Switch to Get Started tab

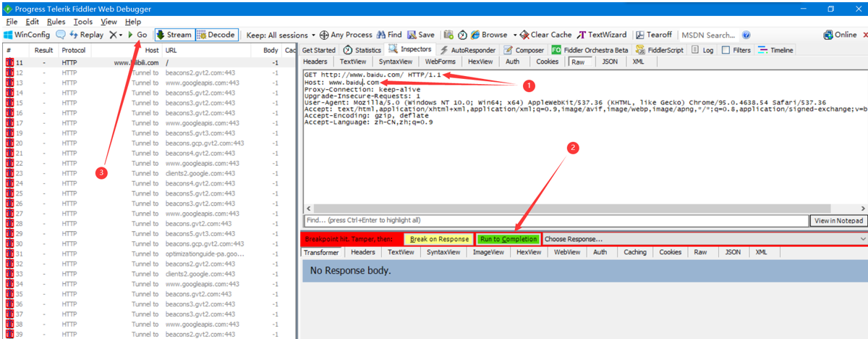coord(319,50)
